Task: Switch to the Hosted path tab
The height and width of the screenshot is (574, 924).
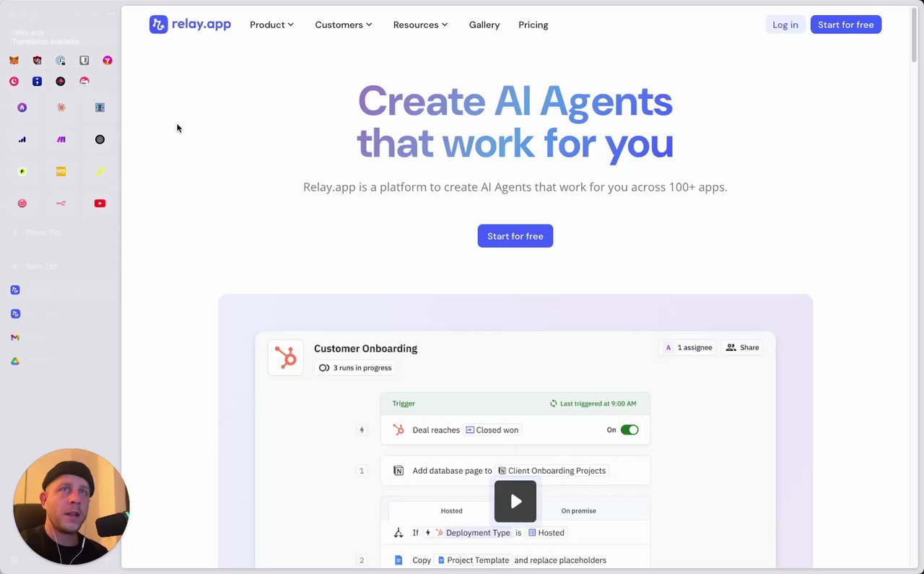Action: (x=452, y=510)
